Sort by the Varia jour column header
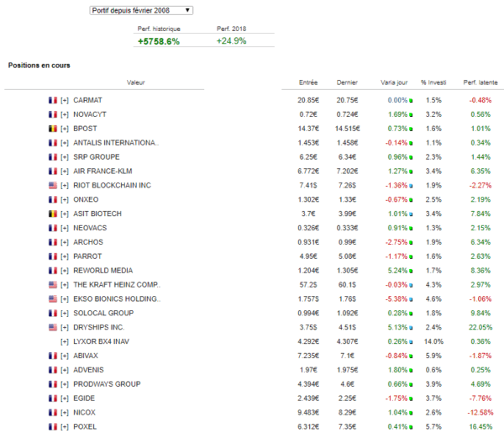The height and width of the screenshot is (433, 504). tap(394, 82)
